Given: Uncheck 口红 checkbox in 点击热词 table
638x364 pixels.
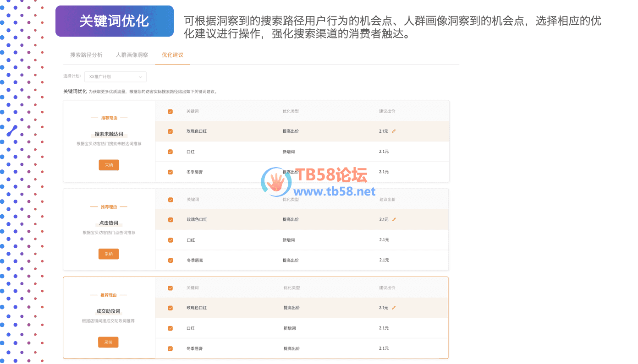Looking at the screenshot, I should [x=170, y=240].
